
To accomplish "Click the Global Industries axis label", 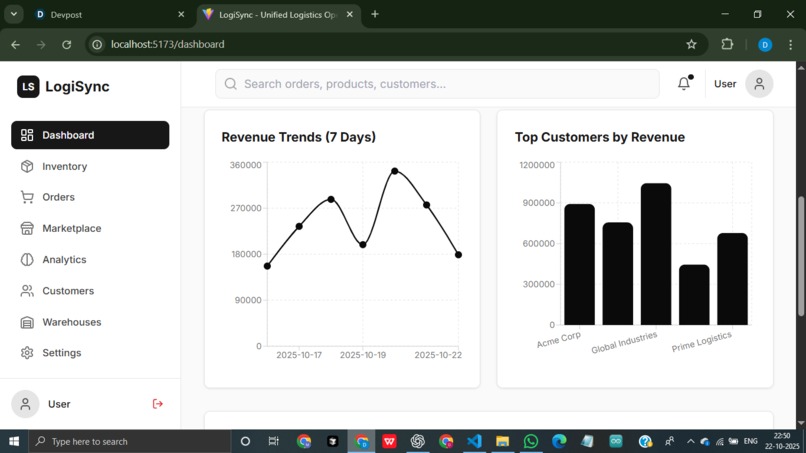I will coord(624,342).
